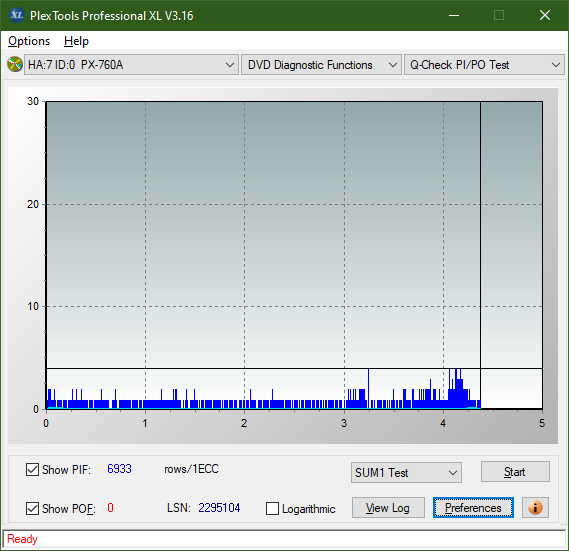This screenshot has width=569, height=551.
Task: Open the orange info icon button
Action: pos(535,507)
